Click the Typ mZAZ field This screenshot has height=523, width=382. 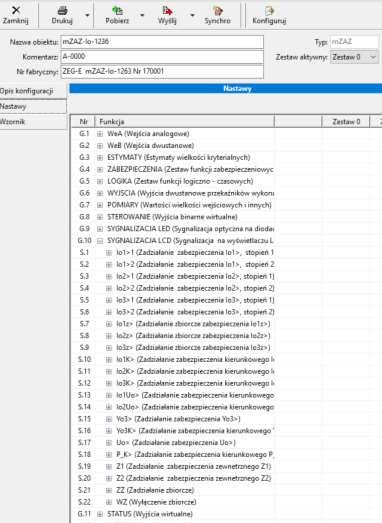354,42
